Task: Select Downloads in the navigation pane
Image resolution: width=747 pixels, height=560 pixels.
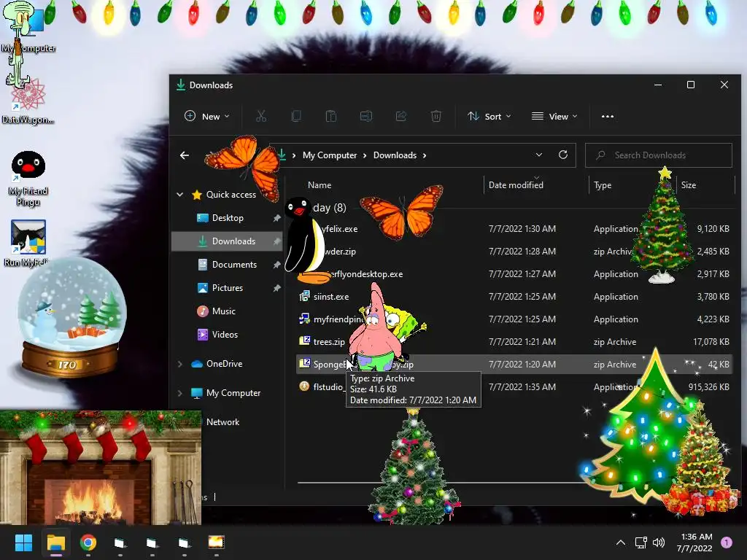Action: (227, 241)
